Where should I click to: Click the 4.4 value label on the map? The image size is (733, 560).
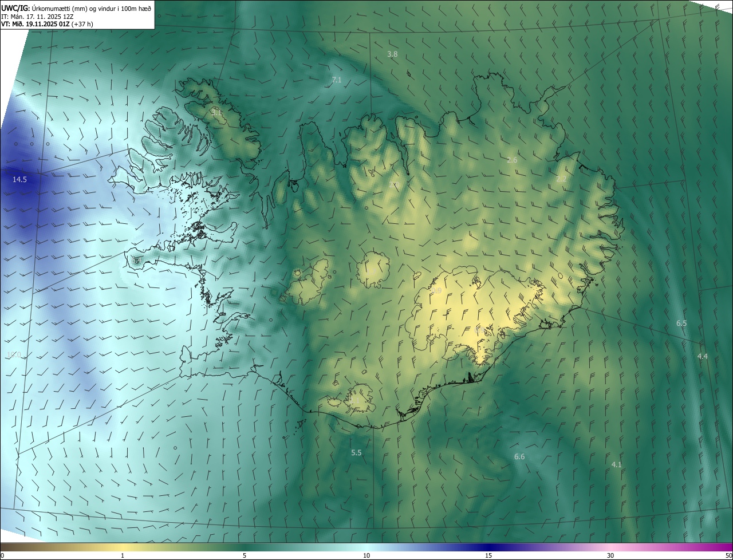point(703,357)
